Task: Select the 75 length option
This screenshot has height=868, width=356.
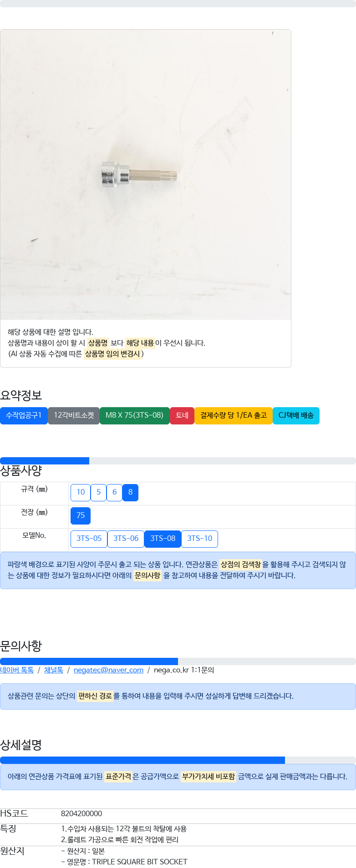Action: coord(81,515)
